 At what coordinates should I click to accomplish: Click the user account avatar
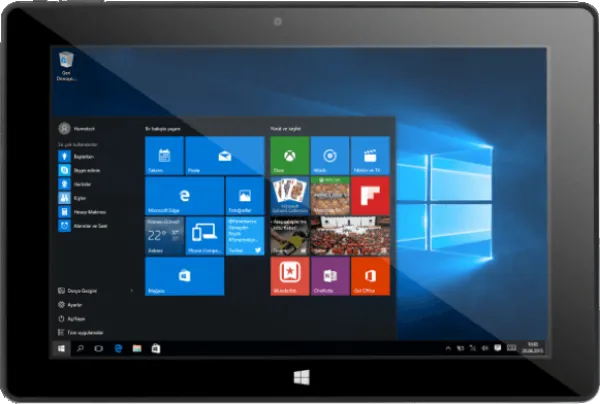click(64, 128)
